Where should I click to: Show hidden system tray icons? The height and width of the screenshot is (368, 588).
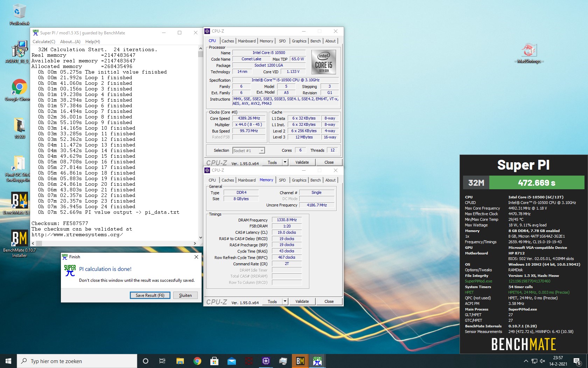tap(526, 361)
